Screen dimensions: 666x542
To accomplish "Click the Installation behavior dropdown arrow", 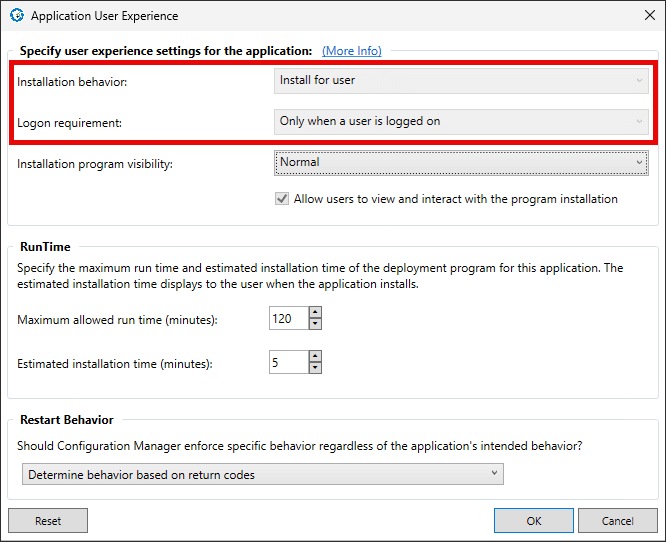I will click(x=640, y=80).
